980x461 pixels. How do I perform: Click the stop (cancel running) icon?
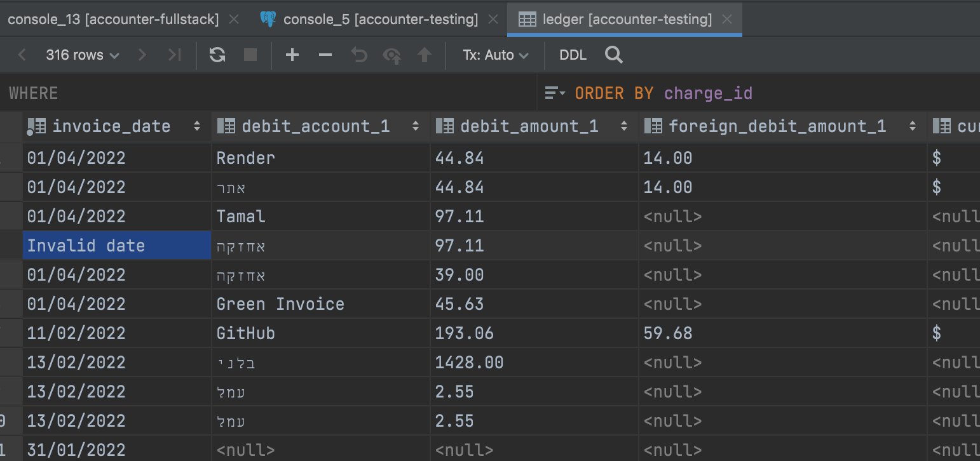click(x=250, y=55)
